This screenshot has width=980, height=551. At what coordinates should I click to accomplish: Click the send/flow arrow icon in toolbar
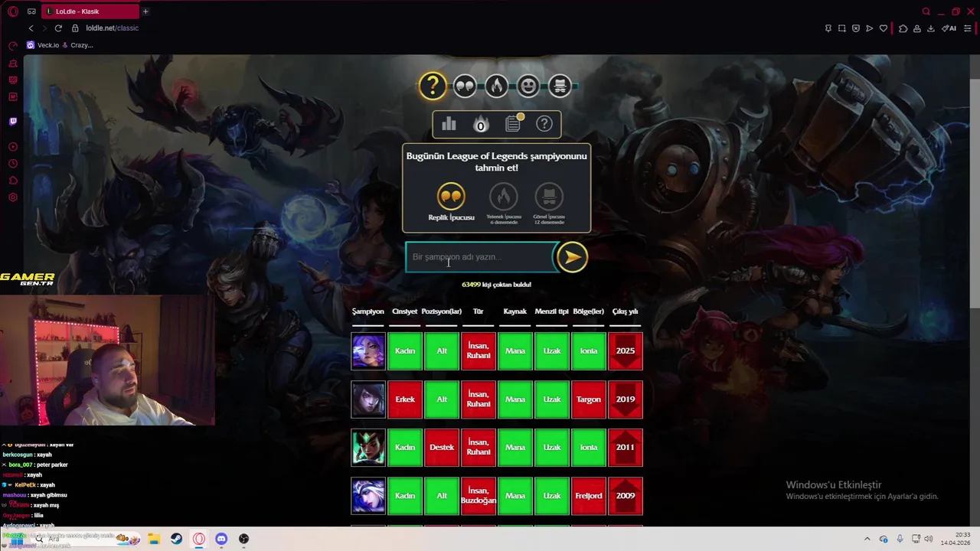point(869,28)
